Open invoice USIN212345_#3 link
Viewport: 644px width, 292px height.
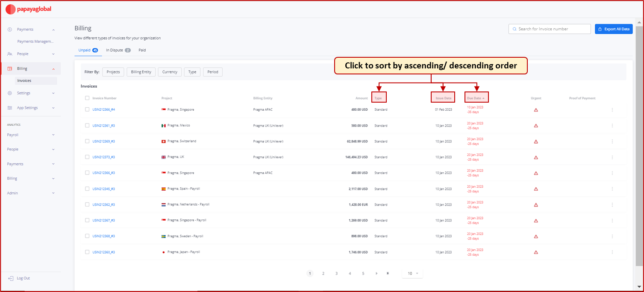click(103, 189)
